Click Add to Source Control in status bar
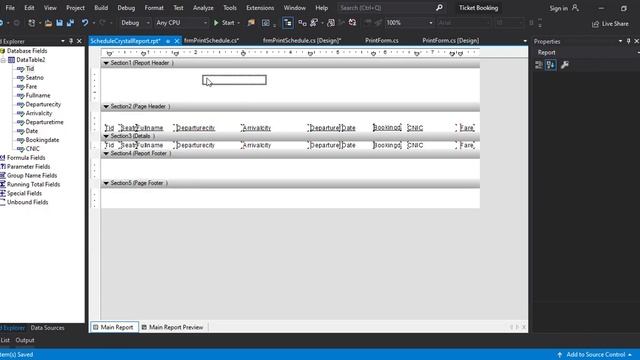The image size is (640, 360). click(x=595, y=355)
